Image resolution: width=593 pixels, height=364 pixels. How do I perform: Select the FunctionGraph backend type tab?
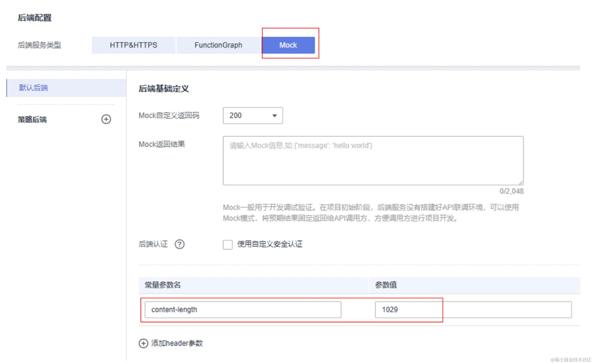click(218, 45)
